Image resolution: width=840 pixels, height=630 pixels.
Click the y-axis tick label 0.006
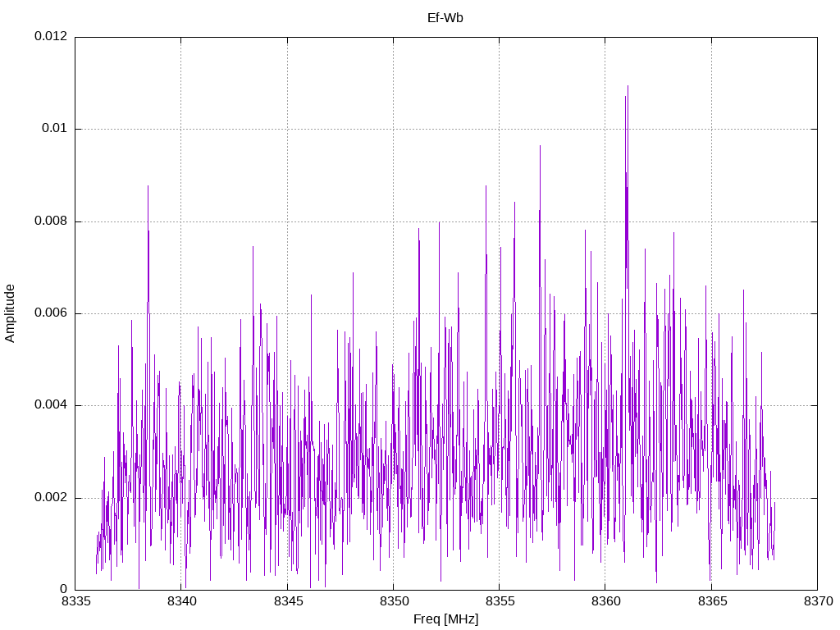click(x=51, y=313)
